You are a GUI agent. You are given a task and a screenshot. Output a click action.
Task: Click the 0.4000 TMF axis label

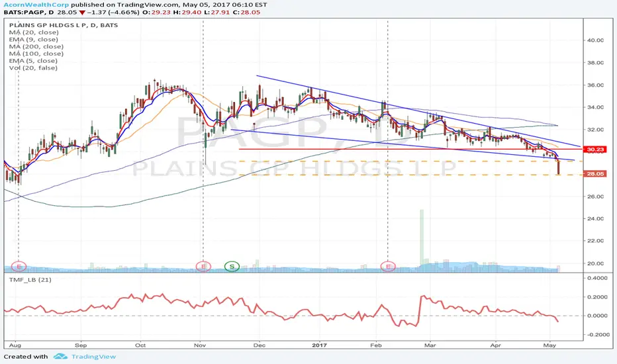click(597, 278)
